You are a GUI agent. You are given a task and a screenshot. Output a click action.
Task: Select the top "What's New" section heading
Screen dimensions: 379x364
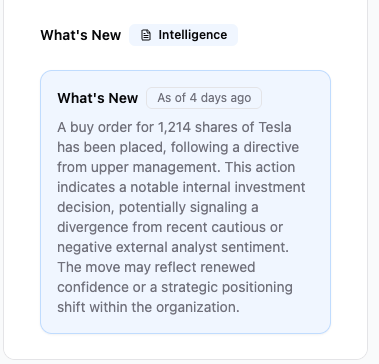point(81,35)
